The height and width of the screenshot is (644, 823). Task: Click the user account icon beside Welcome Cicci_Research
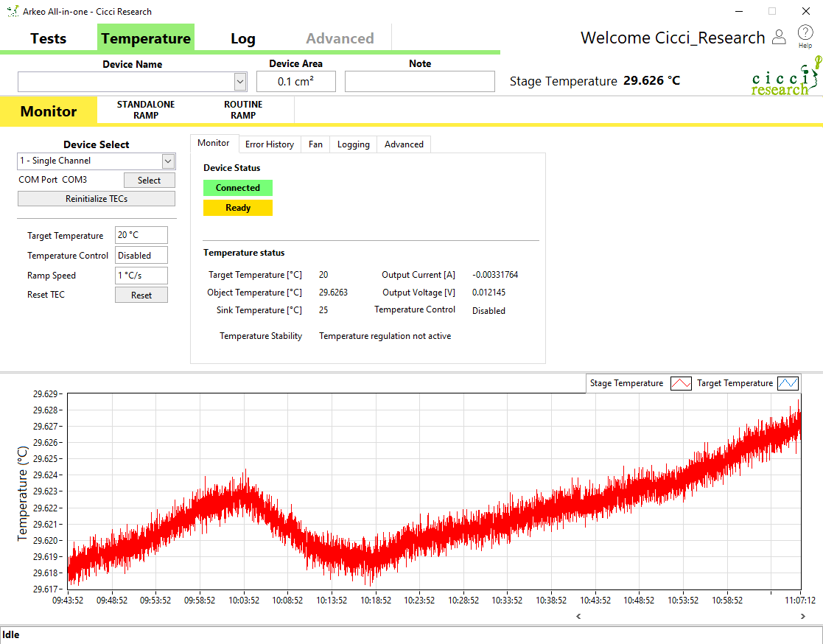pyautogui.click(x=779, y=37)
